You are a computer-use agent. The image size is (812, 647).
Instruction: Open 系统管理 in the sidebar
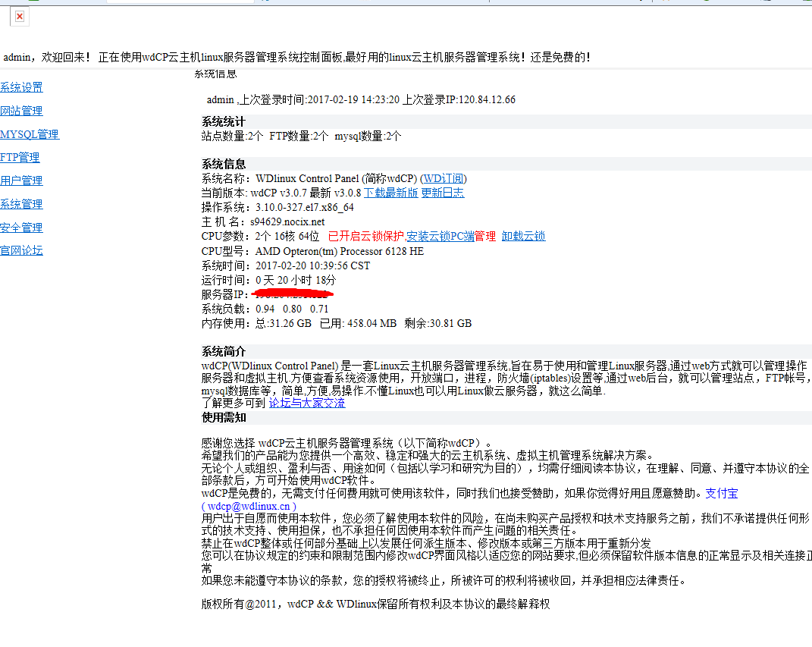tap(21, 204)
